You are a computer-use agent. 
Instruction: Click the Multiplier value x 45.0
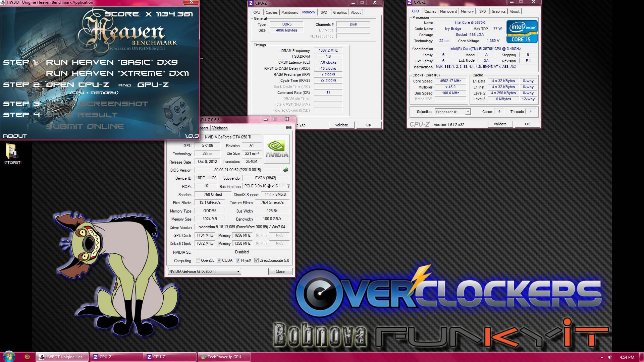tap(450, 87)
